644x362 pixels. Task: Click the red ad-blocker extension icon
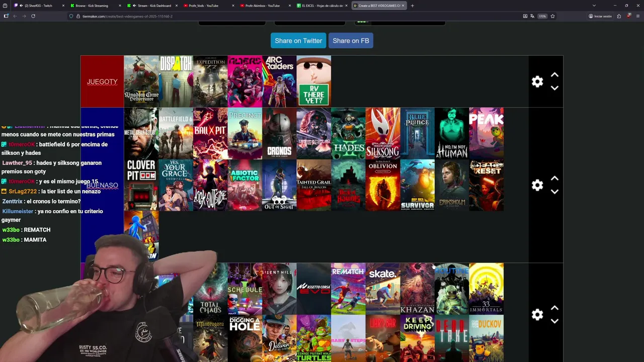click(x=629, y=16)
